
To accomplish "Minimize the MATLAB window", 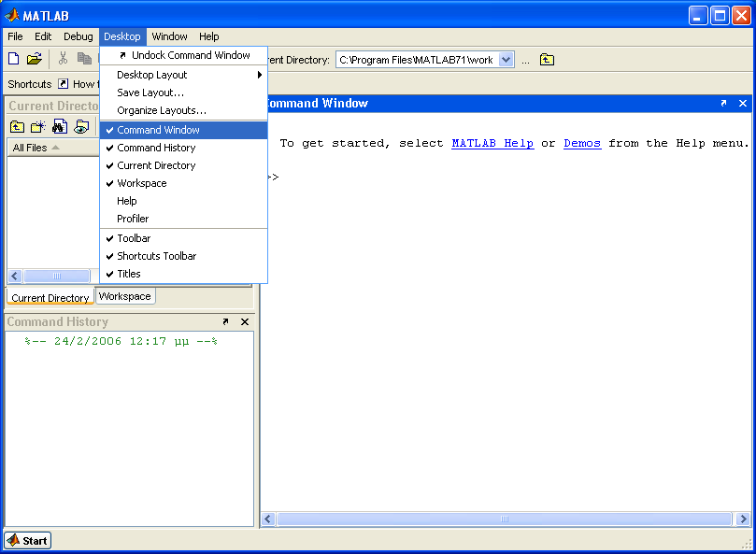I will [697, 16].
